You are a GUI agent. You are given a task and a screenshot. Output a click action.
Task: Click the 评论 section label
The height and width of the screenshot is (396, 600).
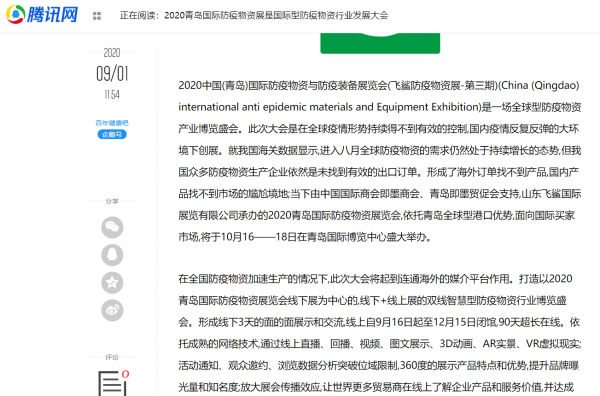tap(112, 357)
